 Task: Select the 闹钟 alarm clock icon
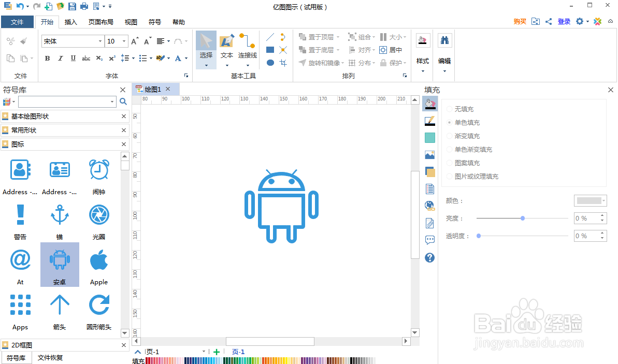99,174
